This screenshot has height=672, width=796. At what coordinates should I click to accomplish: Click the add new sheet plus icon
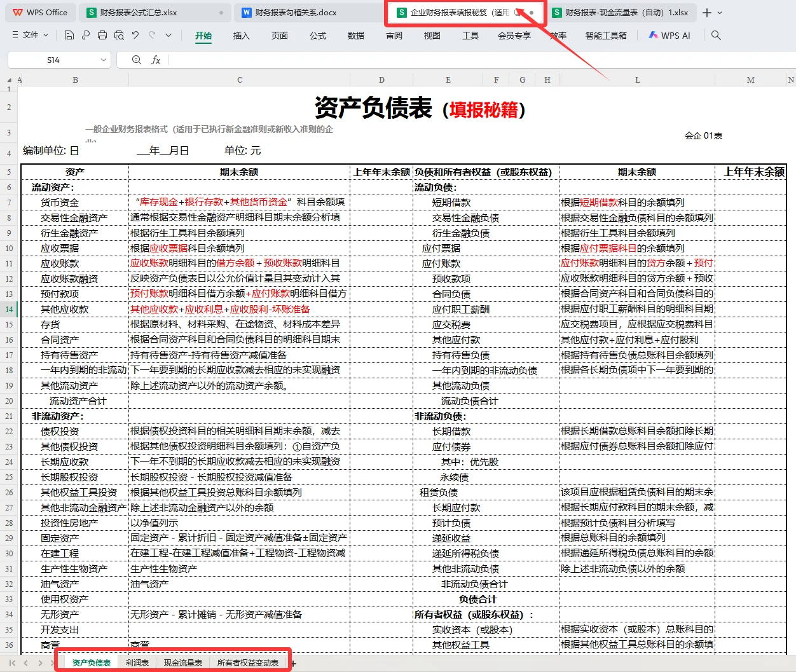click(293, 663)
